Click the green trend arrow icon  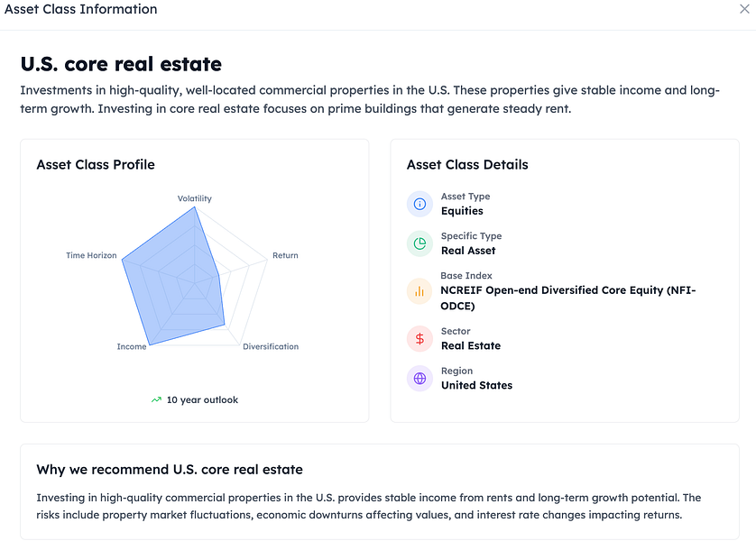click(157, 399)
